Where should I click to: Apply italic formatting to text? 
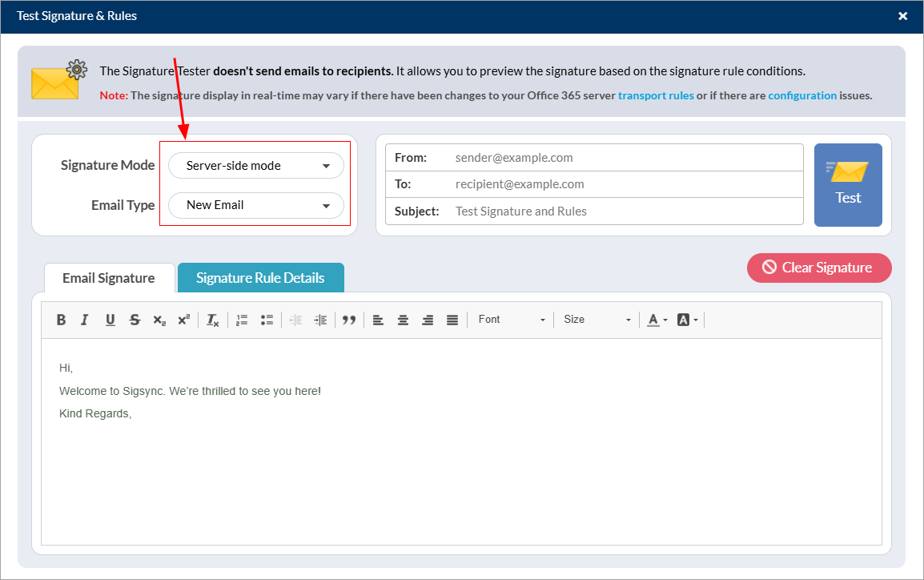coord(85,320)
